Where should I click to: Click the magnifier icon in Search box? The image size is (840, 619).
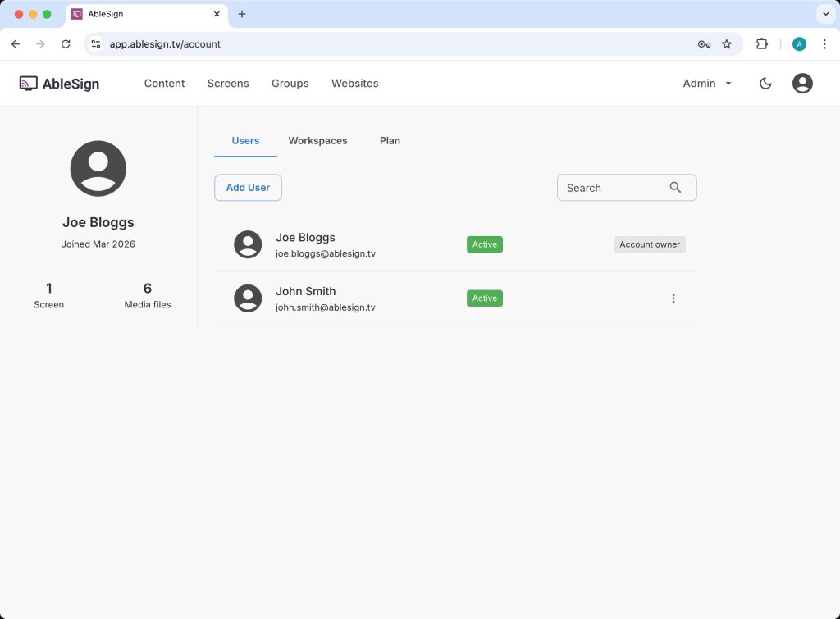(675, 188)
